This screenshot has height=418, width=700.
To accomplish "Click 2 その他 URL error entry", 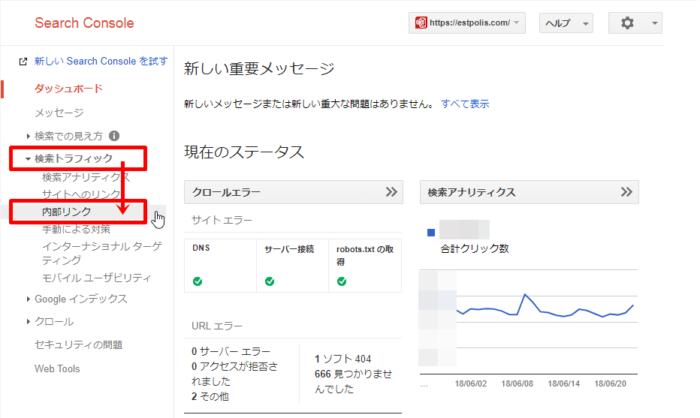I will tap(210, 397).
